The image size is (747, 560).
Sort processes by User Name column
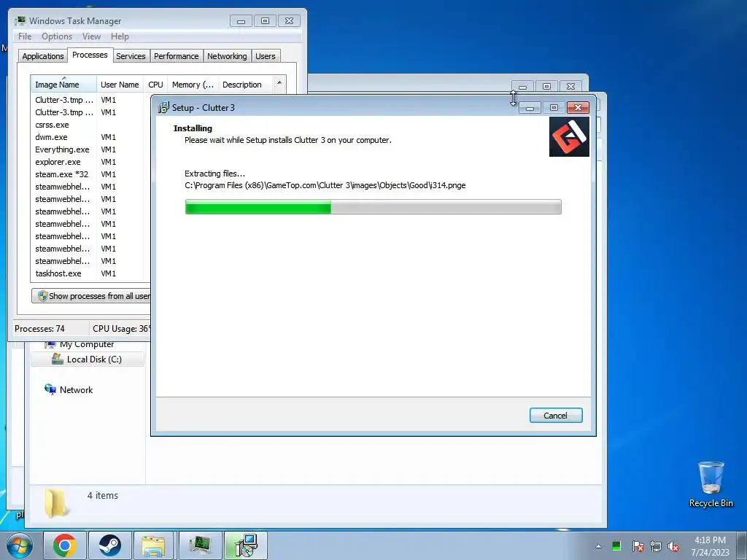(x=120, y=85)
